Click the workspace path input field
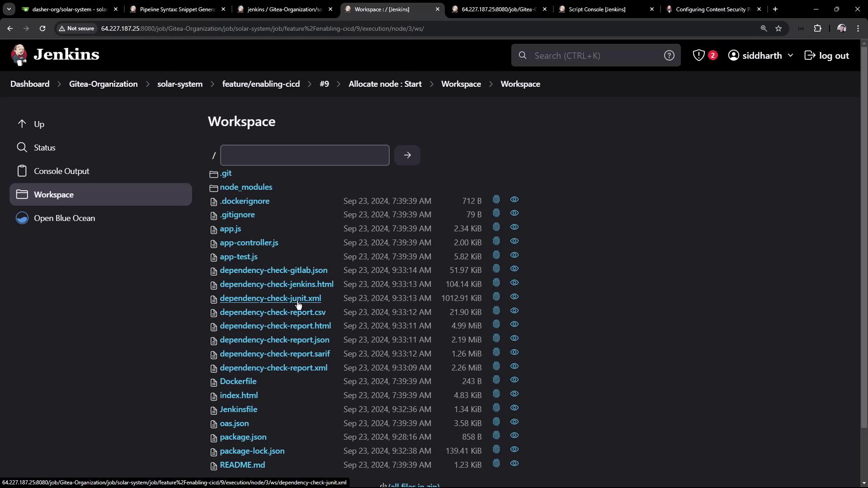This screenshot has width=868, height=488. (x=304, y=155)
